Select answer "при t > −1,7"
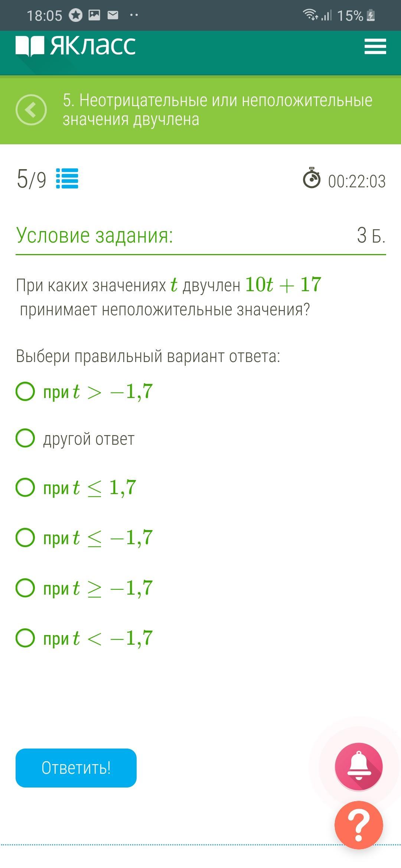 [x=25, y=391]
